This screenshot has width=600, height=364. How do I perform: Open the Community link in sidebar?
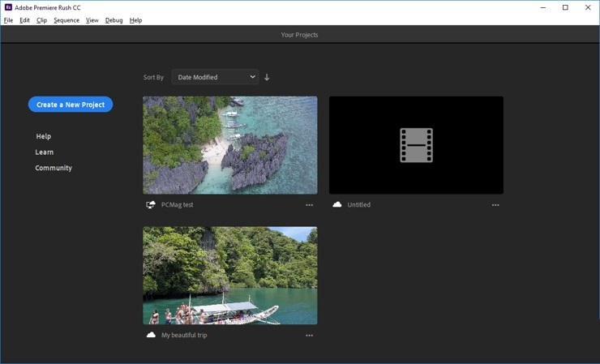54,168
